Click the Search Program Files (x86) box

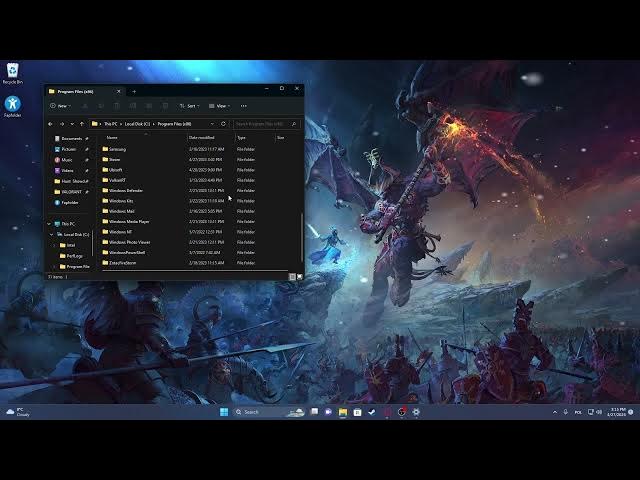(x=265, y=124)
